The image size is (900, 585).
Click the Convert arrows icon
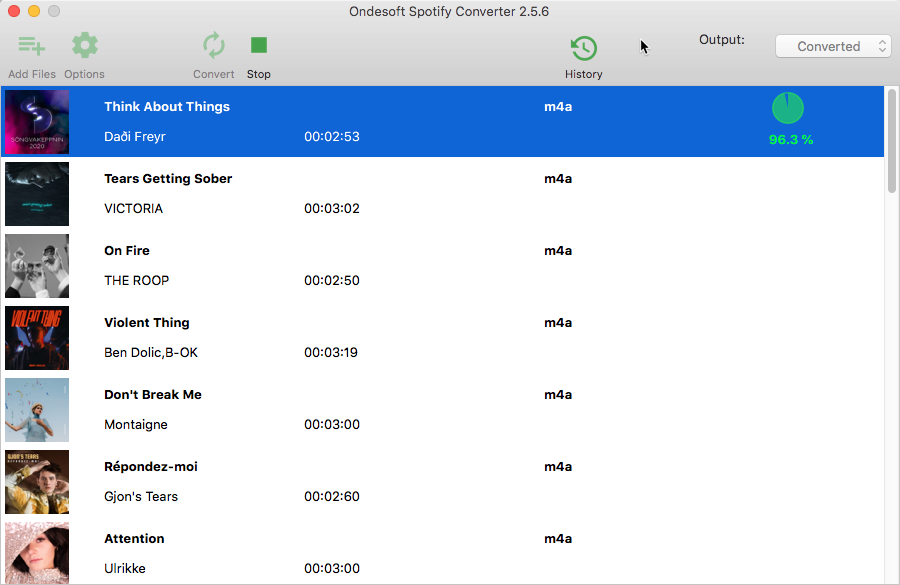(214, 45)
